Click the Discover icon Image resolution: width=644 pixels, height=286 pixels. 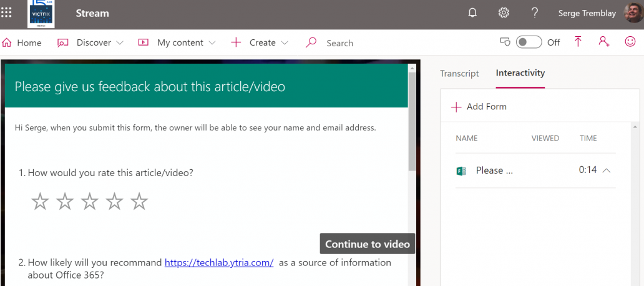pyautogui.click(x=63, y=42)
